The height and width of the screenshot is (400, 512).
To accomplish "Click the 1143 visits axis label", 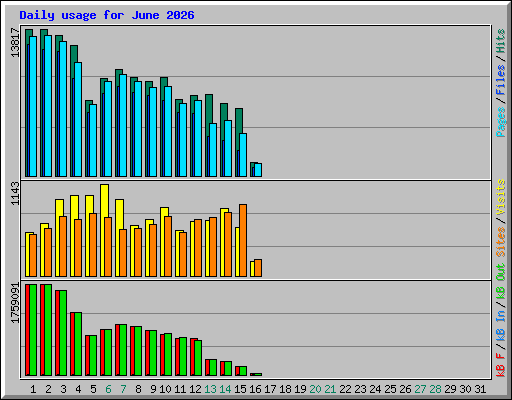I will pos(15,194).
